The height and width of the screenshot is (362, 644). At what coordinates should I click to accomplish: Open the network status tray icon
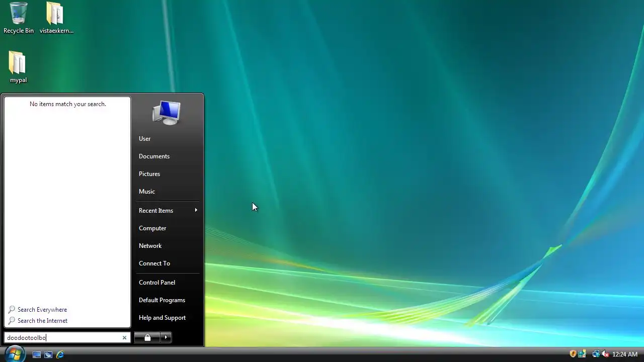coord(596,354)
